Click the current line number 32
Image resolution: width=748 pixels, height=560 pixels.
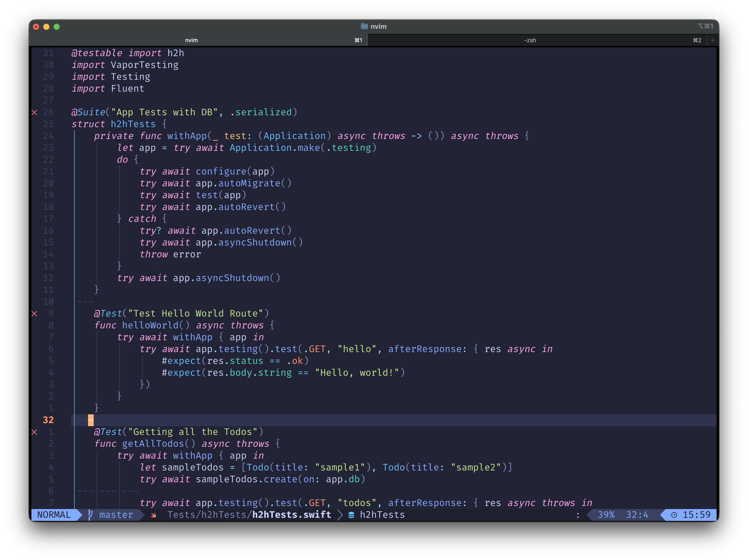tap(48, 420)
